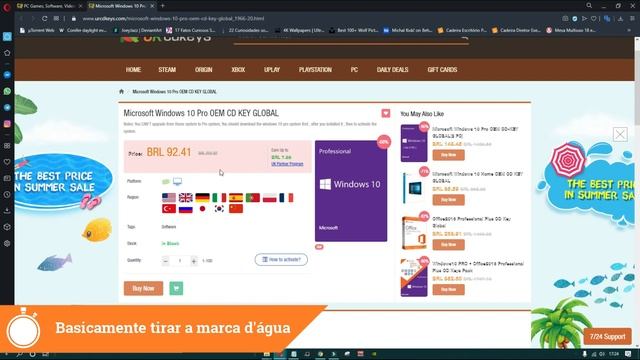Select Poland flag region

coord(269,198)
